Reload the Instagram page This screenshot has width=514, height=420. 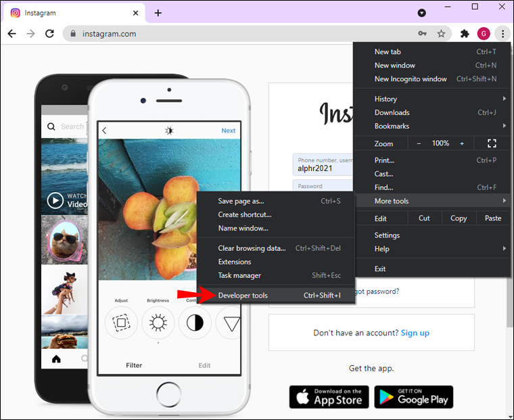pos(49,33)
